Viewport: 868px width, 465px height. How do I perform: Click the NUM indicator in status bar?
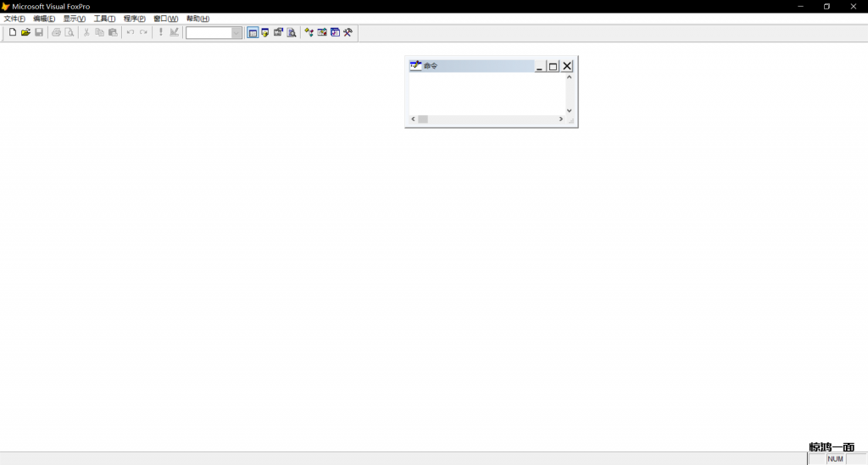point(836,458)
